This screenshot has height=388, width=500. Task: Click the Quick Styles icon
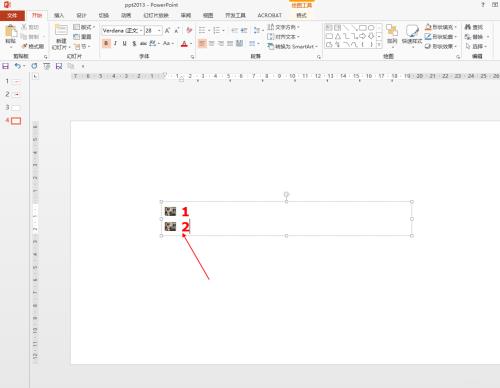point(412,34)
